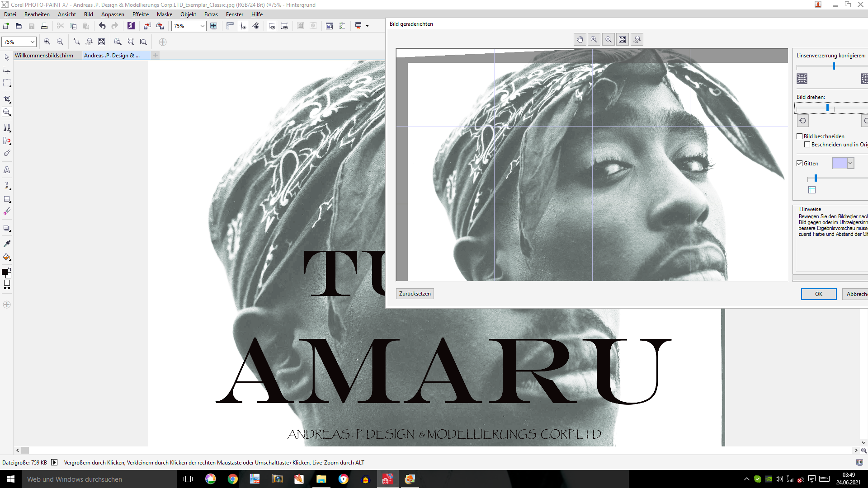Click Zoom Out in Bild geraderichten dialog
This screenshot has width=868, height=488.
click(609, 39)
